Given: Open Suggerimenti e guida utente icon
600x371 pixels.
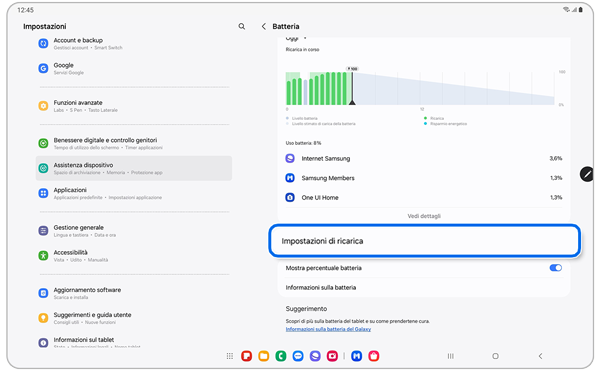Looking at the screenshot, I should [43, 318].
